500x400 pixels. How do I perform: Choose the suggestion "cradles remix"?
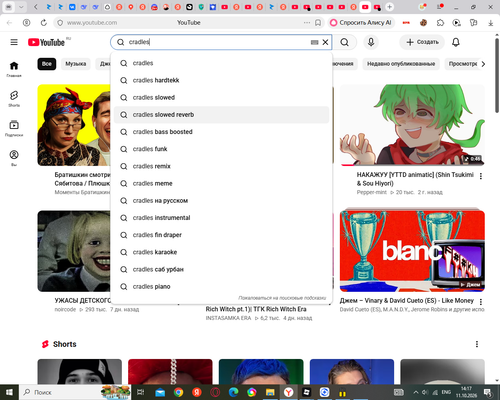click(221, 166)
